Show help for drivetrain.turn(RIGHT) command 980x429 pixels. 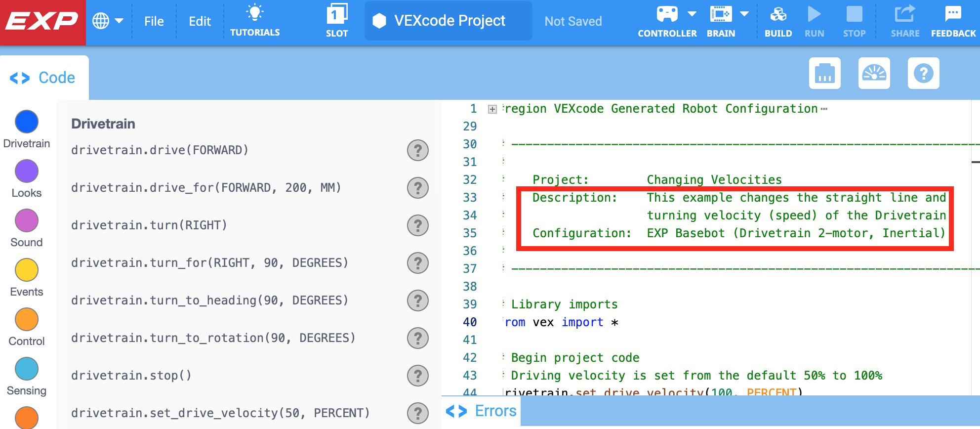click(x=417, y=225)
